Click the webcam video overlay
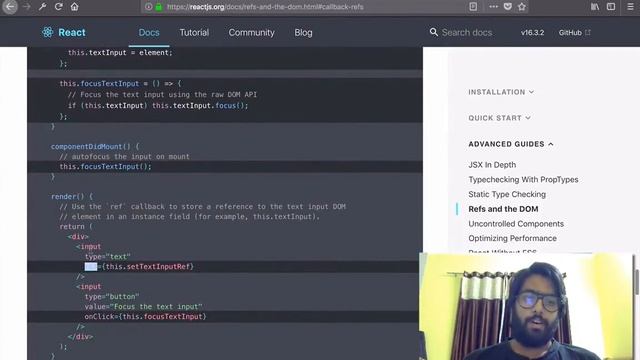640x360 pixels. (x=527, y=306)
